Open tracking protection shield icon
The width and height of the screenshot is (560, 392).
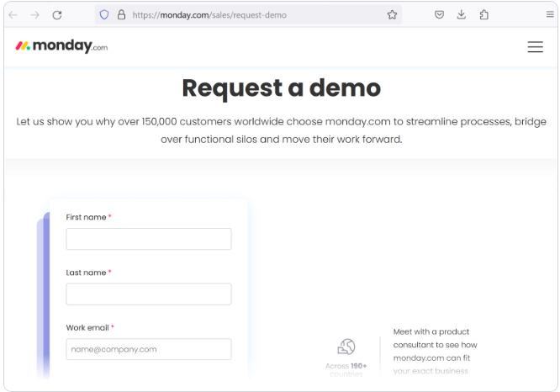[104, 14]
